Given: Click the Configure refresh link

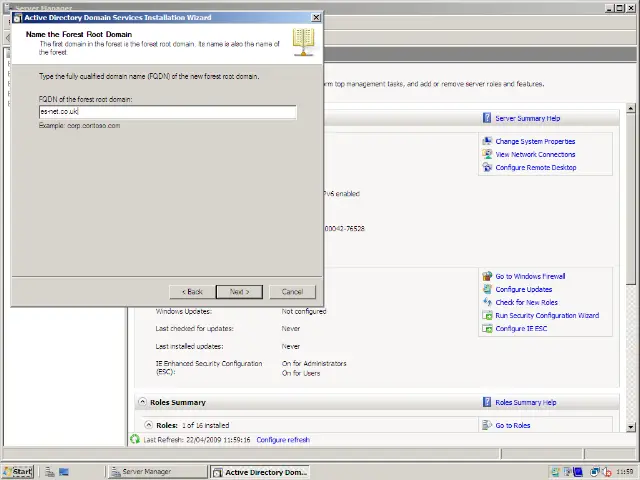Looking at the screenshot, I should click(283, 440).
